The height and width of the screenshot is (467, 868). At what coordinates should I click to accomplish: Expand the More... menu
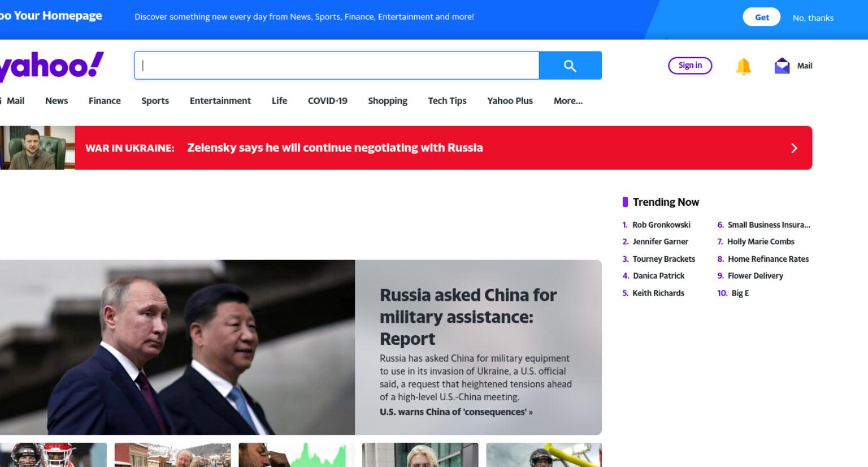pyautogui.click(x=568, y=101)
